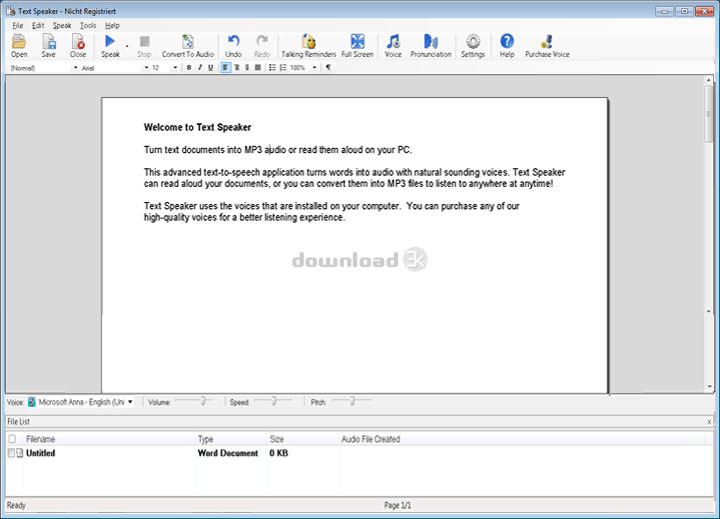The height and width of the screenshot is (519, 720).
Task: Toggle paragraph marks display
Action: coord(328,68)
